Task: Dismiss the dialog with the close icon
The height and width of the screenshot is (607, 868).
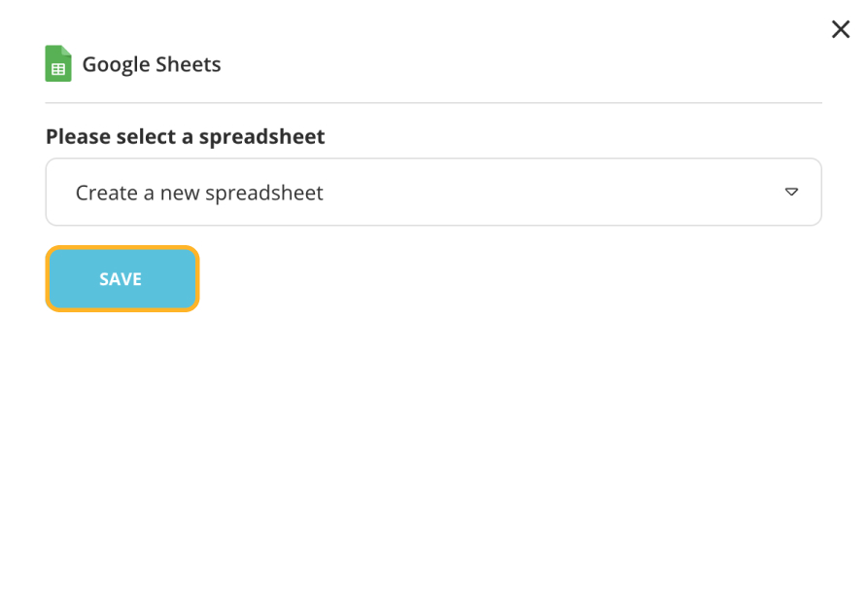Action: [x=840, y=29]
